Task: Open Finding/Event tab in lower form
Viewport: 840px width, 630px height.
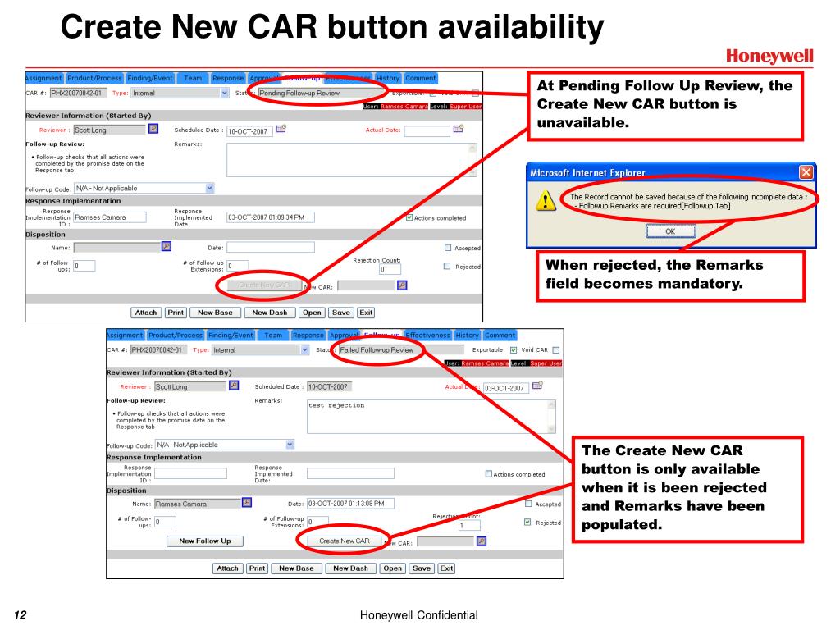Action: (231, 336)
